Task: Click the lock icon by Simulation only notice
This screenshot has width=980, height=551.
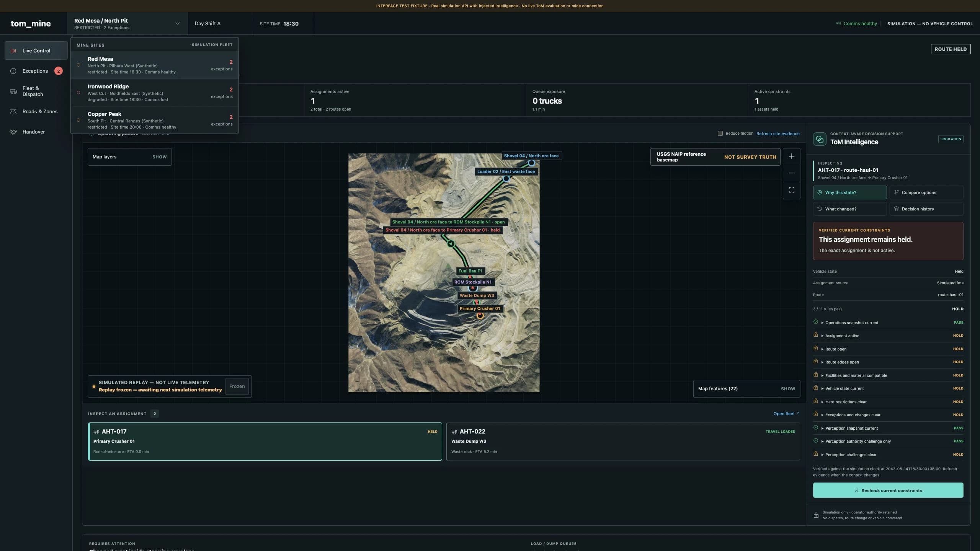Action: pos(816,515)
